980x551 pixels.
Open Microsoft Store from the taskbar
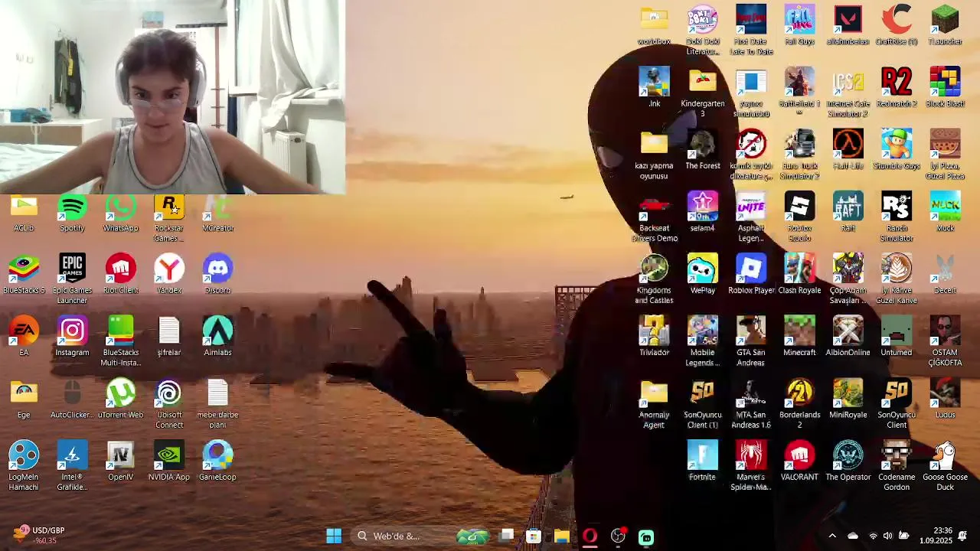pyautogui.click(x=534, y=536)
